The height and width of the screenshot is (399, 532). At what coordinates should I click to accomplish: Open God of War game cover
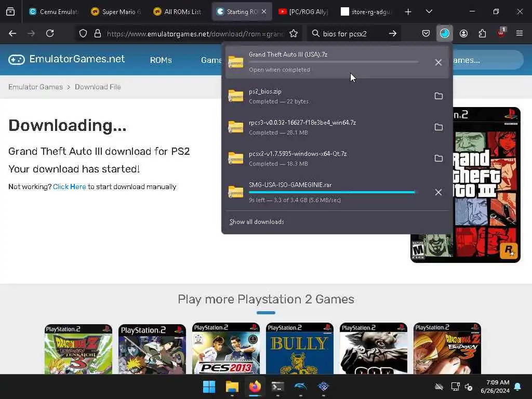coord(374,349)
